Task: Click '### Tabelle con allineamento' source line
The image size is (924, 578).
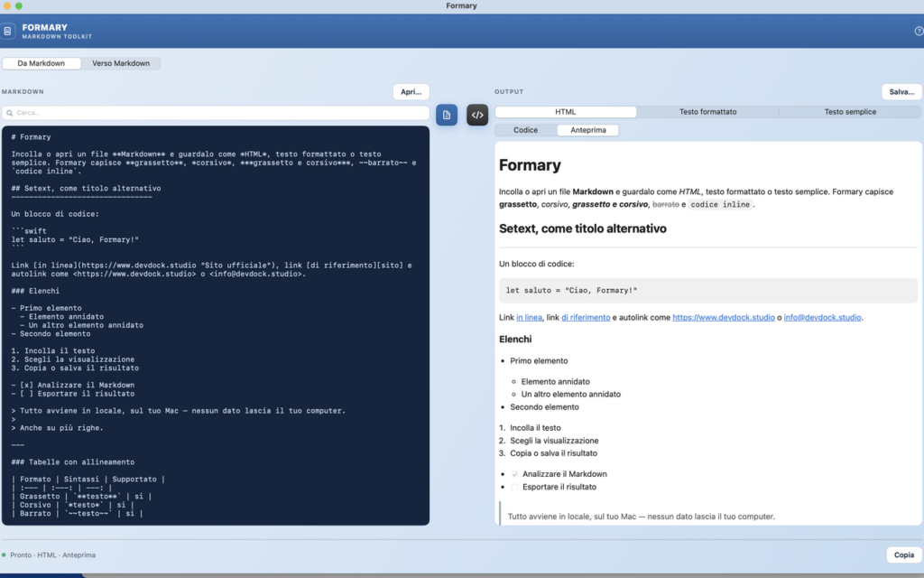Action: click(73, 461)
